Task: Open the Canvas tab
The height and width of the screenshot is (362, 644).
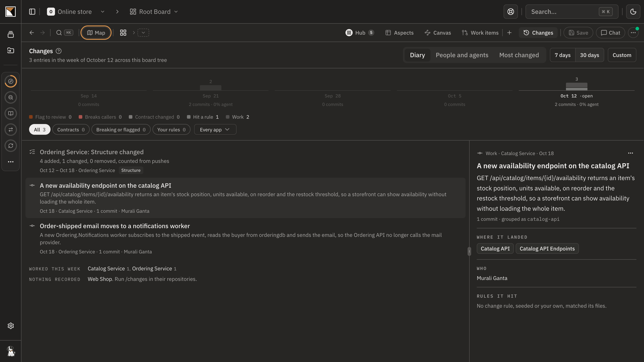Action: (x=438, y=33)
